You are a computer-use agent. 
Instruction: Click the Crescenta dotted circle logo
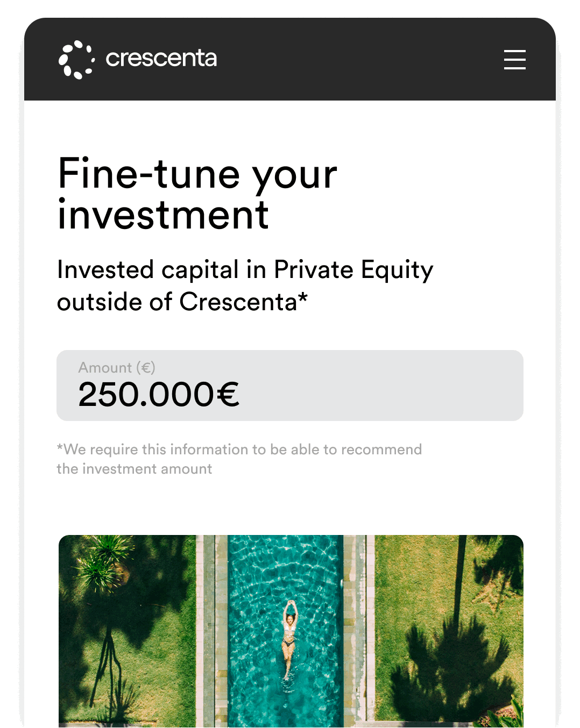[x=76, y=60]
